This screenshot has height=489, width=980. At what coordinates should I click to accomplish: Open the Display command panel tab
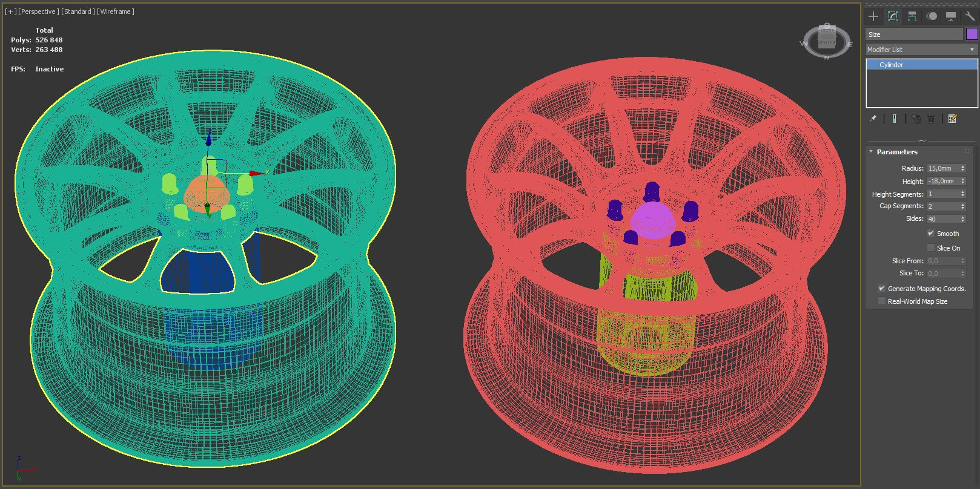coord(950,16)
